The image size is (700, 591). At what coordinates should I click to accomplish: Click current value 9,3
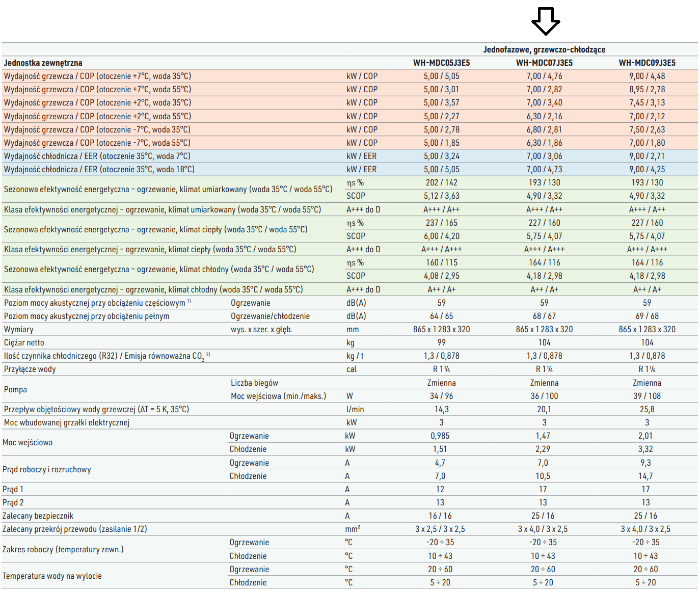click(x=645, y=463)
